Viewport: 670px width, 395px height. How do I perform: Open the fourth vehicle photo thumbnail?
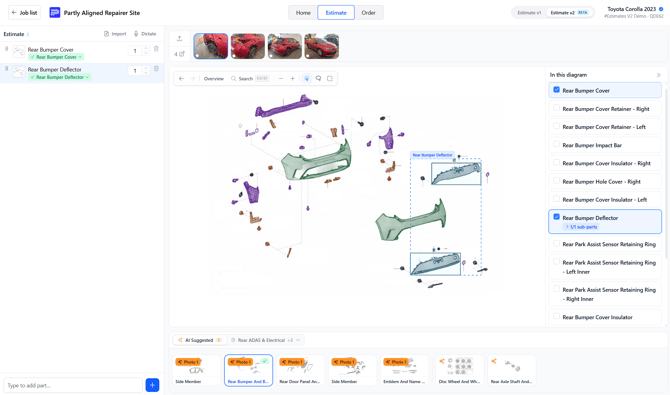321,46
